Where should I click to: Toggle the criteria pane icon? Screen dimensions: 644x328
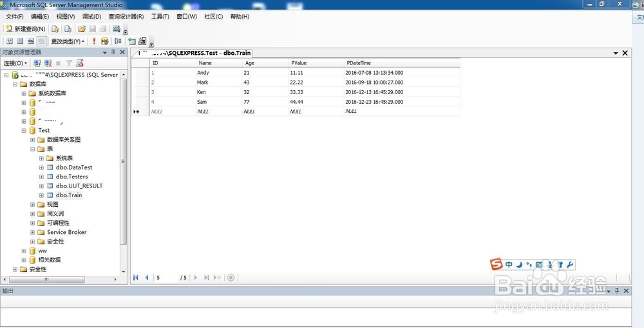20,41
